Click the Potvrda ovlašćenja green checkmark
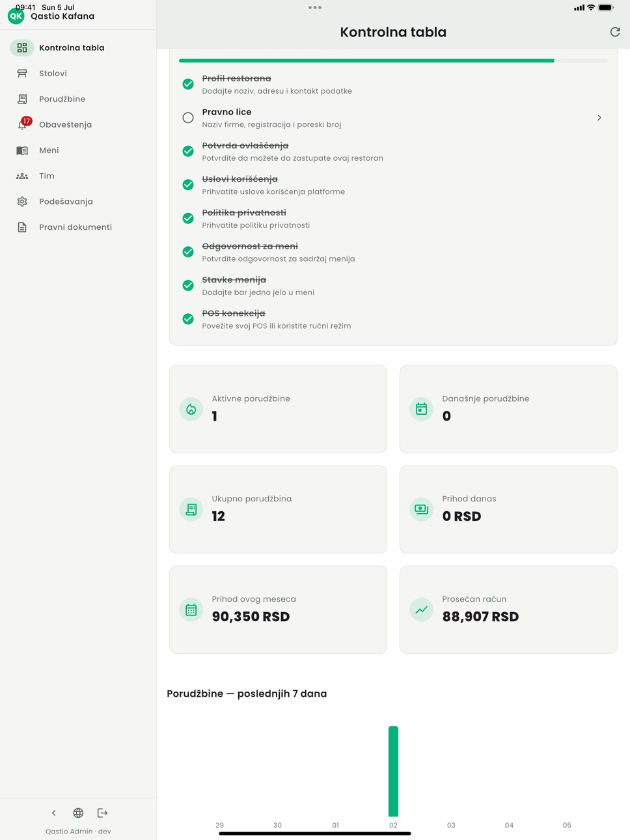This screenshot has width=630, height=840. [x=188, y=151]
